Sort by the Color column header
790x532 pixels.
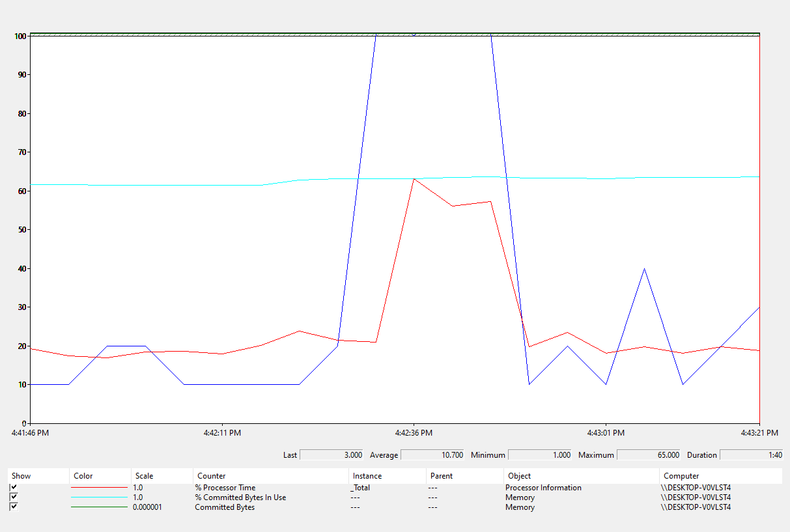(x=100, y=476)
